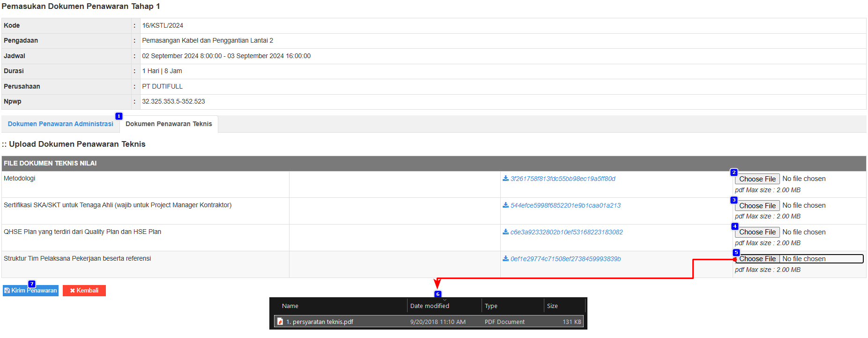Click the Struktur Tim Pelaksana Pekerjaan label
Image resolution: width=868 pixels, height=338 pixels.
(77, 258)
